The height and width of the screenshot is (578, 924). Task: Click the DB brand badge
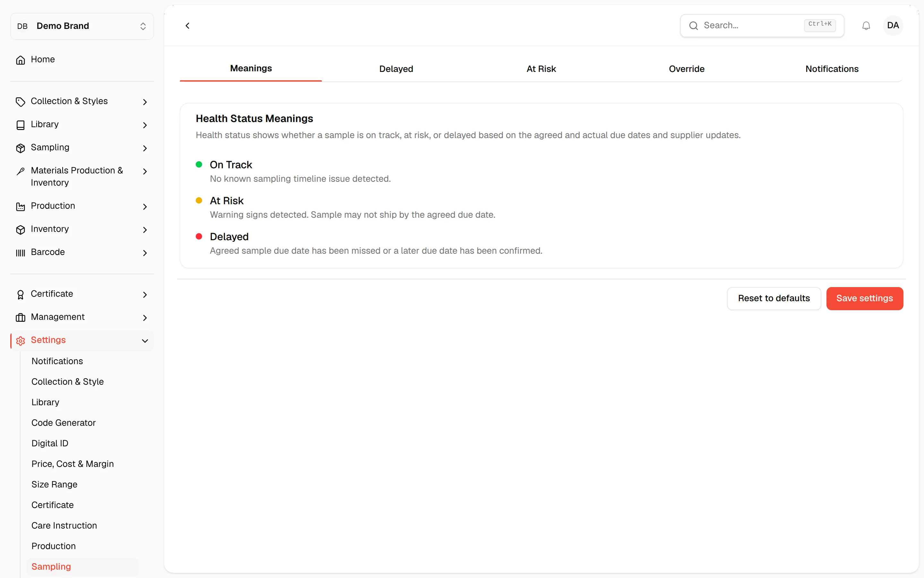pyautogui.click(x=22, y=26)
